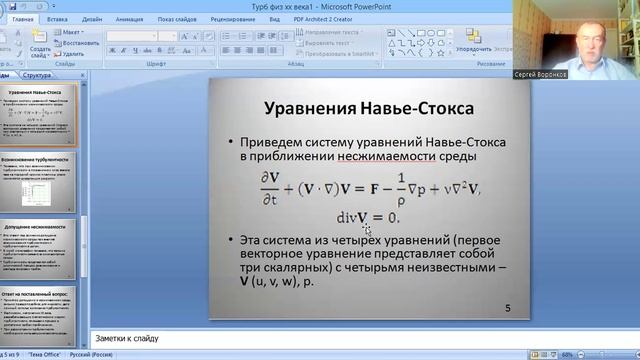Select the Text Box shape icon
Viewport: 640px width, 360px height.
pos(391,33)
